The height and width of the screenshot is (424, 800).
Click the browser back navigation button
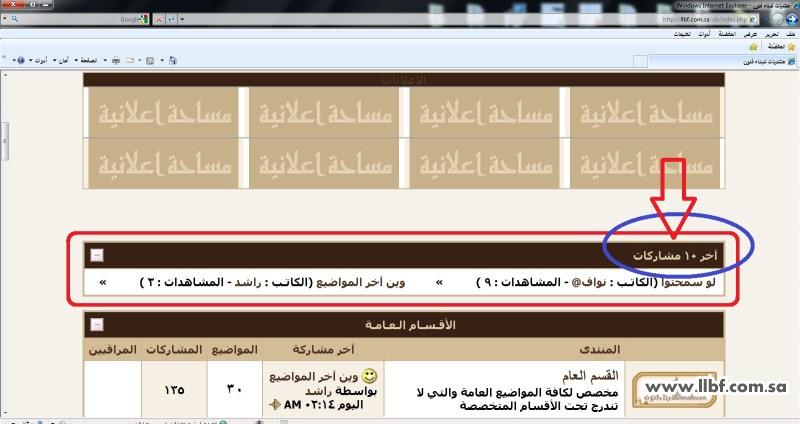(x=785, y=19)
